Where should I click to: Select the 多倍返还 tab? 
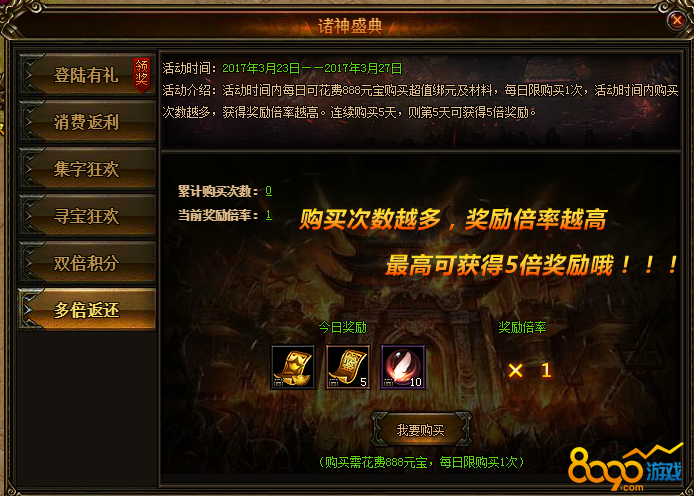(87, 310)
